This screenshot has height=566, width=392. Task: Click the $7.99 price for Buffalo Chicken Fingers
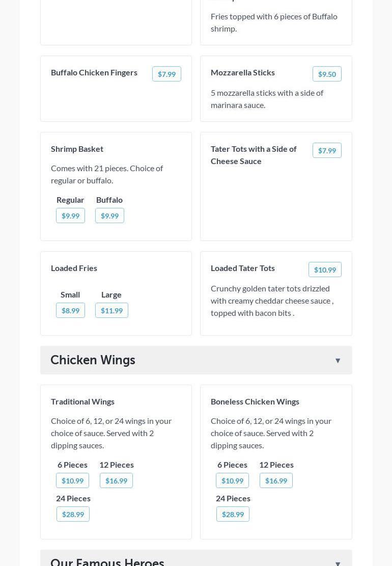166,74
